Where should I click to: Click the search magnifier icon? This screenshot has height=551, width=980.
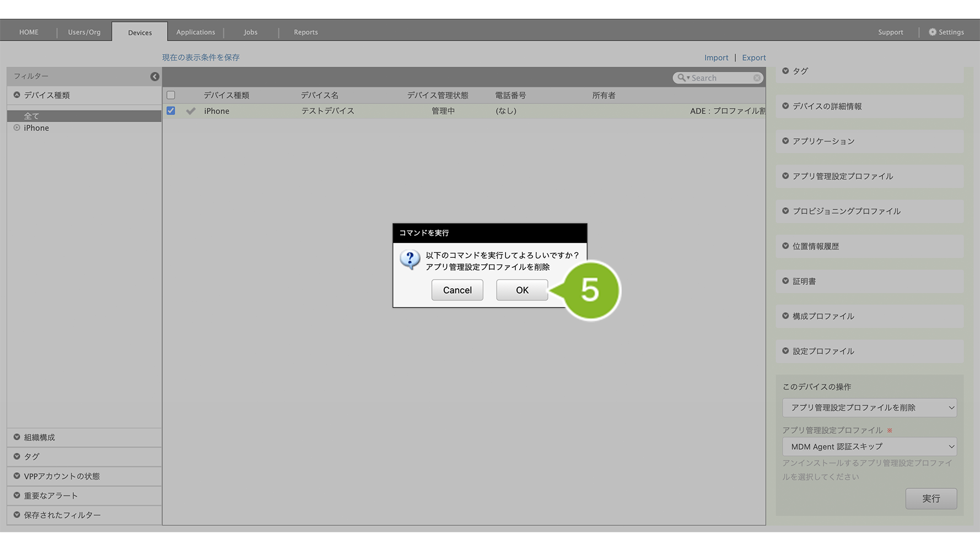pos(682,78)
